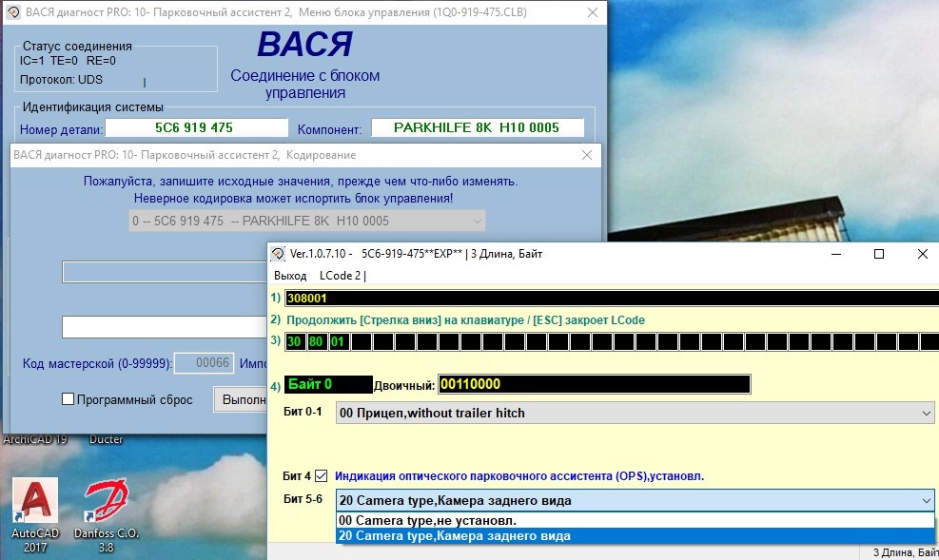The width and height of the screenshot is (939, 560).
Task: Uncheck the Бит 4 OPS indication checkbox
Action: [321, 476]
